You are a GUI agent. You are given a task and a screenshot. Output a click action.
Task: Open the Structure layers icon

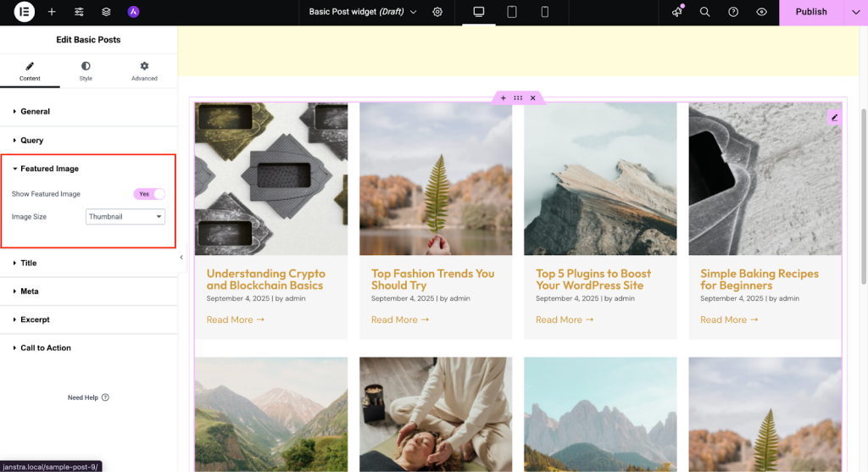click(x=106, y=12)
